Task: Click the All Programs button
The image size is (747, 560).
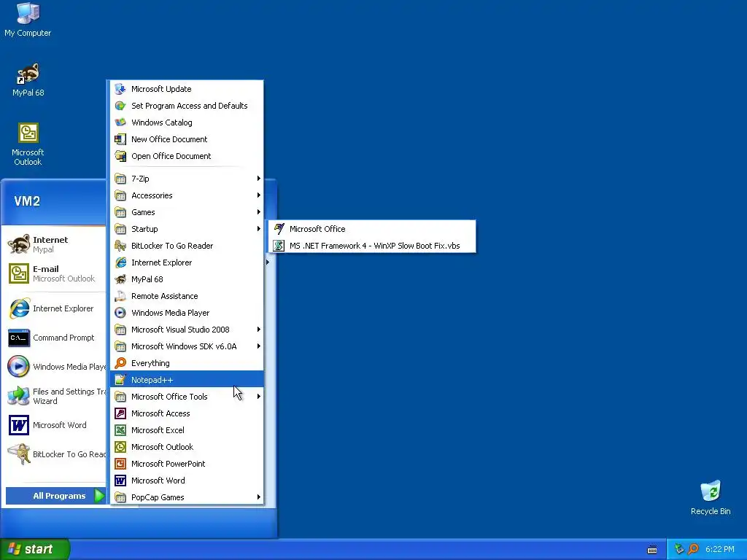Action: click(55, 496)
